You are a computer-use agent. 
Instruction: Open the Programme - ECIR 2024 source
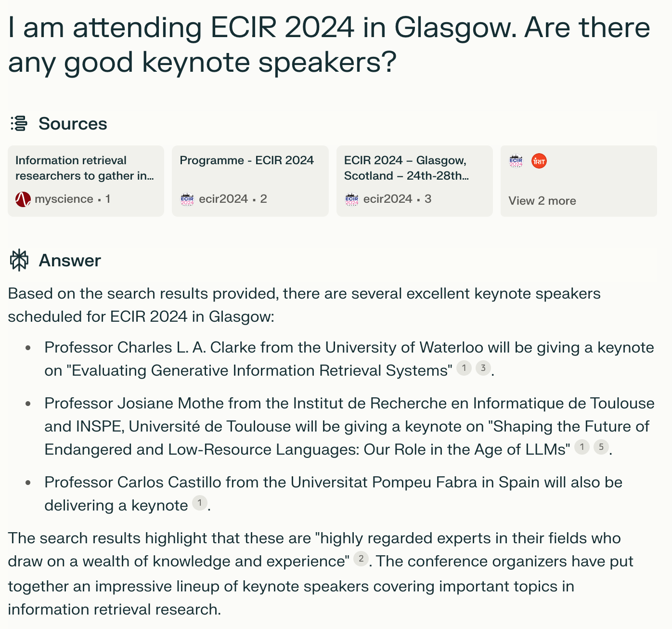[250, 181]
